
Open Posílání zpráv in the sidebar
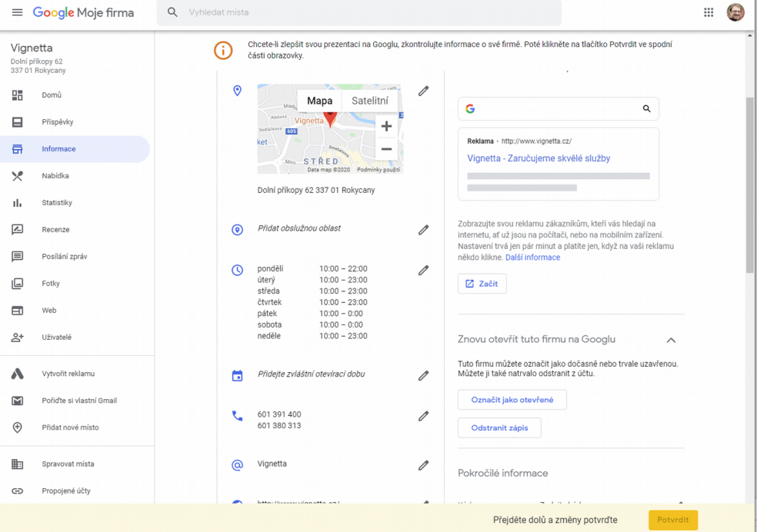point(75,257)
